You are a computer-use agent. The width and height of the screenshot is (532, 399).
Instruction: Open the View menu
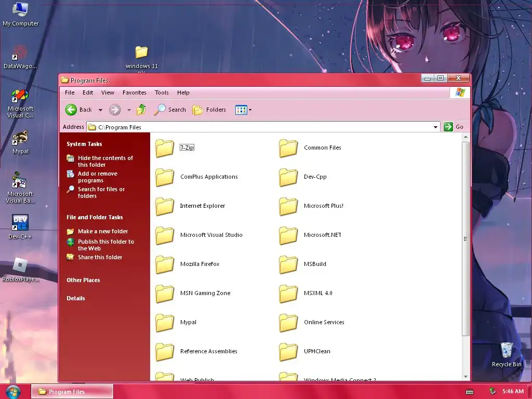pos(108,92)
